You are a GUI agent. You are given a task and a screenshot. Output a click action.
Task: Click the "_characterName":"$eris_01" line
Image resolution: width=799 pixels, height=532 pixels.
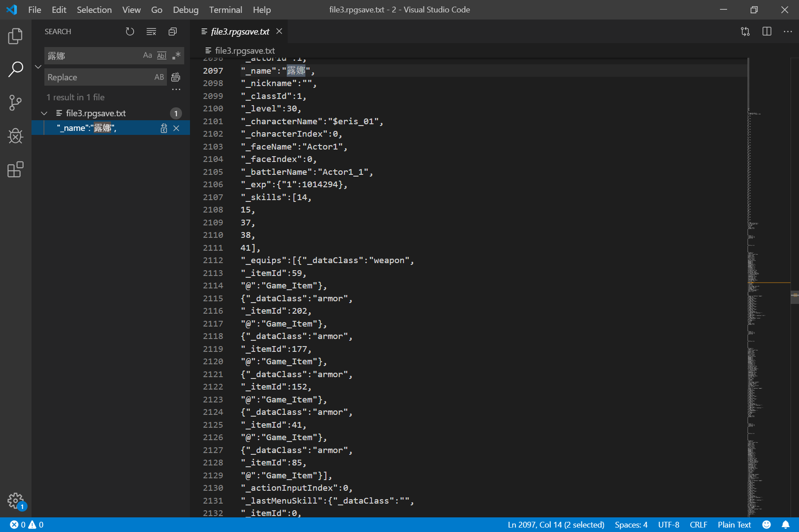(312, 122)
